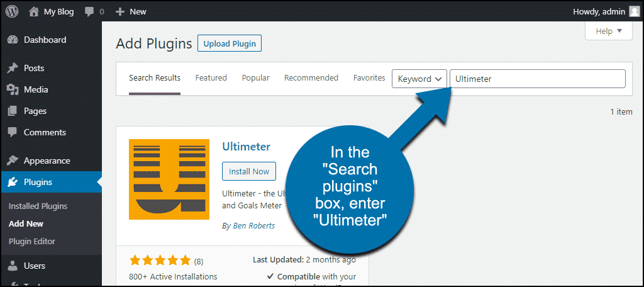This screenshot has width=644, height=287.
Task: Open the Recommended tab
Action: click(x=311, y=78)
